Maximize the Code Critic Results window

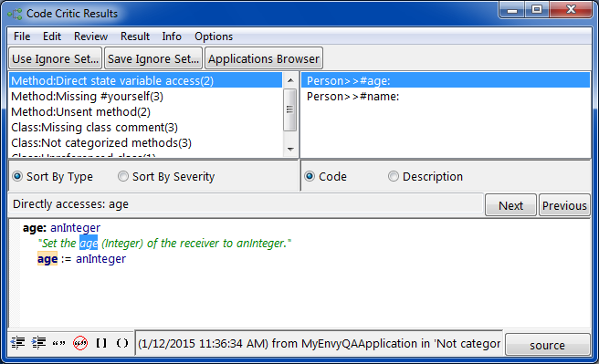537,9
